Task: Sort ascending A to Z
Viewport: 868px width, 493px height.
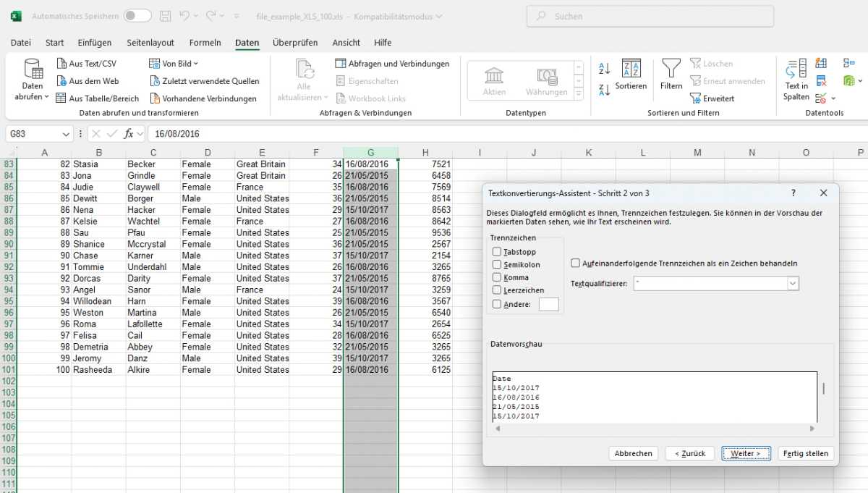Action: [605, 69]
